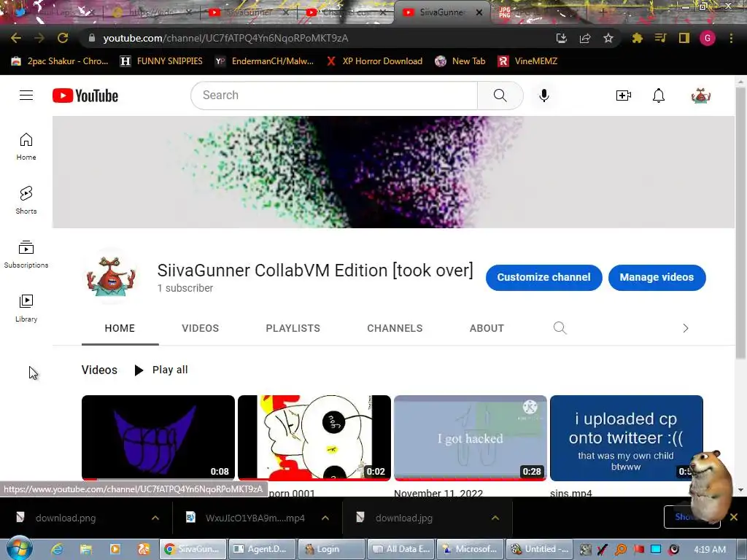This screenshot has width=747, height=560.
Task: Open the Windows Start orb
Action: [x=18, y=548]
